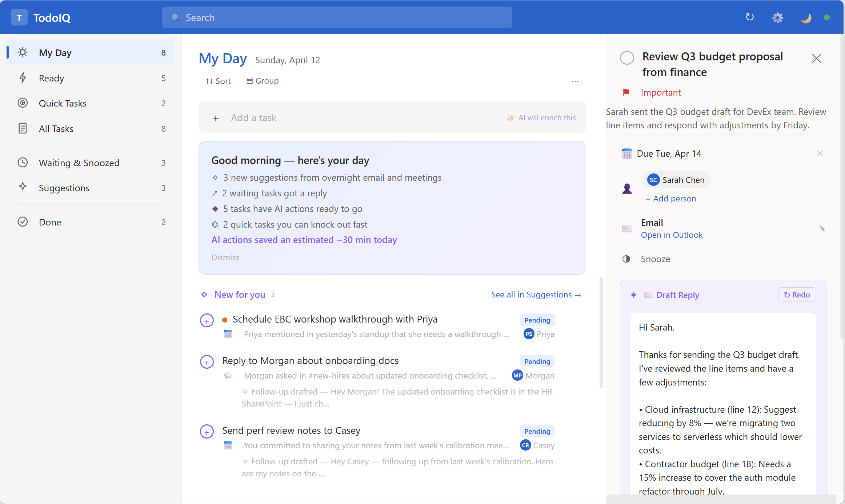Click the Snooze half-circle icon
The image size is (845, 504).
point(626,259)
